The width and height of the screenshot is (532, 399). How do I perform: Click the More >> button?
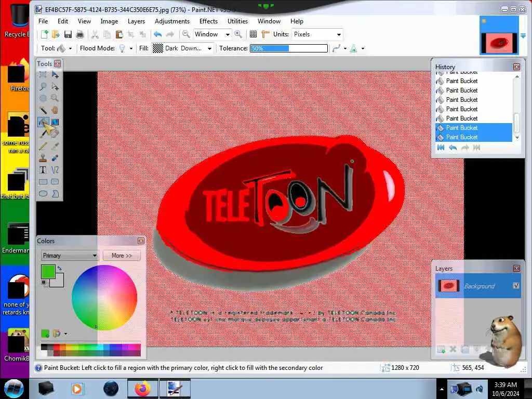pos(122,256)
